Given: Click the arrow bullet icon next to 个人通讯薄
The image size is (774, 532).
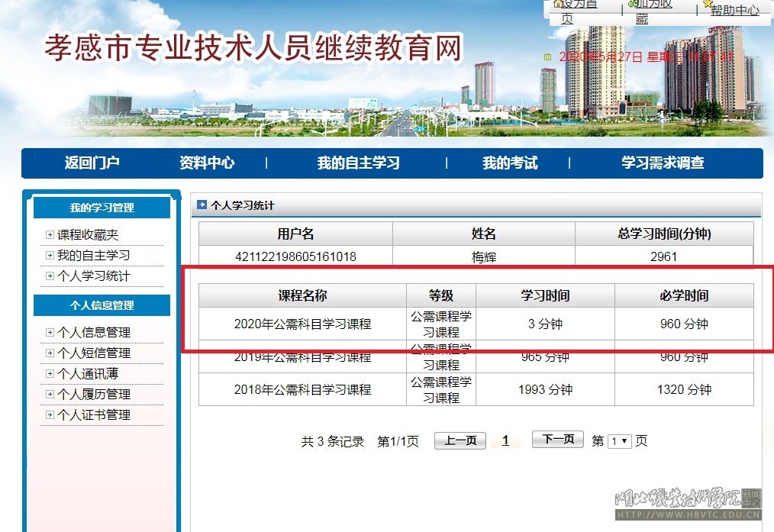Looking at the screenshot, I should coord(50,374).
